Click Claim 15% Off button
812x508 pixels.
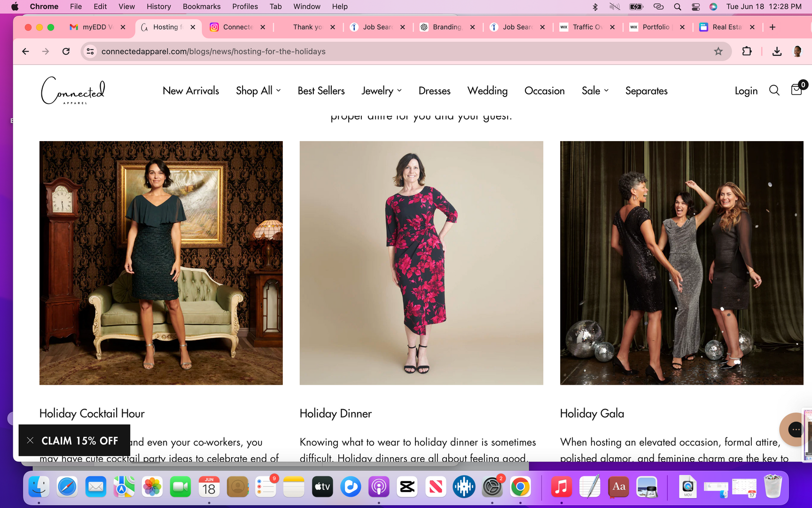(79, 441)
